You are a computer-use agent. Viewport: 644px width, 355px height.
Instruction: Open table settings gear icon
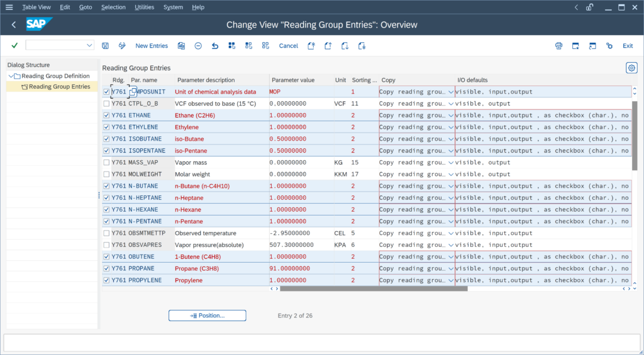coord(631,68)
